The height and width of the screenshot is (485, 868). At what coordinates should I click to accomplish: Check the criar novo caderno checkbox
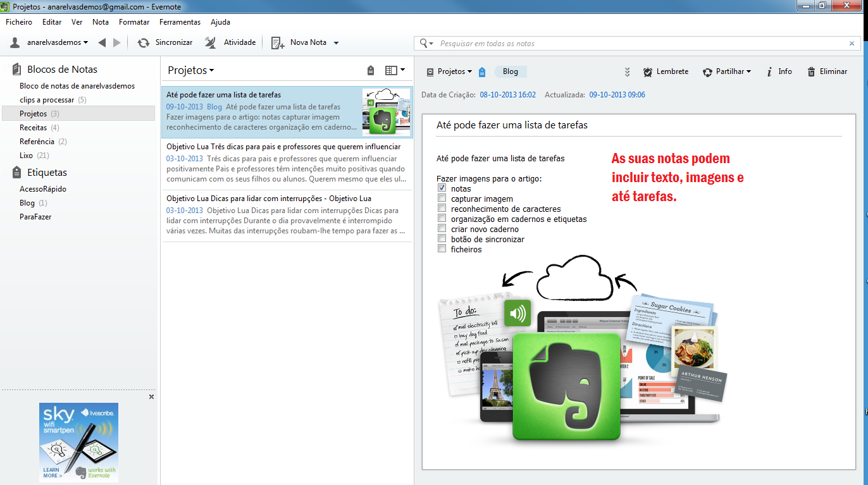442,229
